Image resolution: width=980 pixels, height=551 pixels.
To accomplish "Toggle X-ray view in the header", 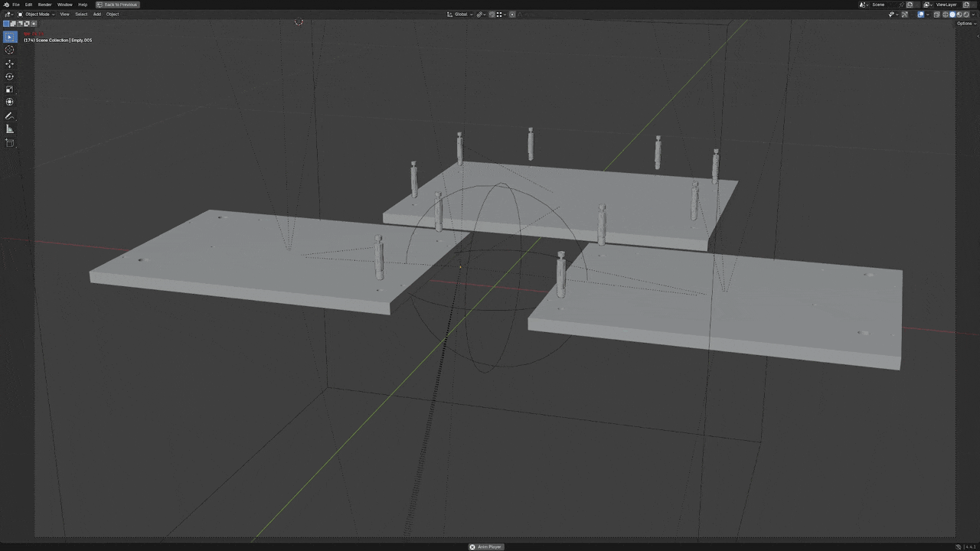I will [936, 15].
